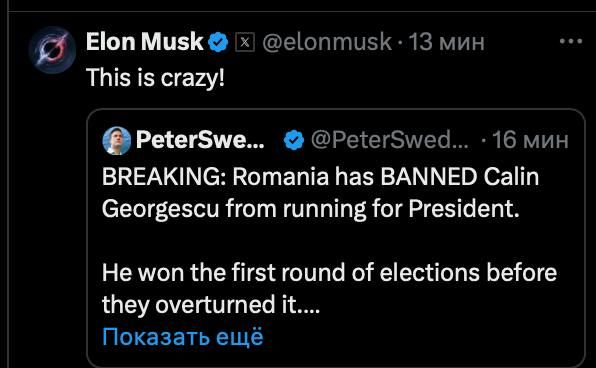
Task: Open quoted post via BREAKING paragraph
Action: pyautogui.click(x=320, y=193)
